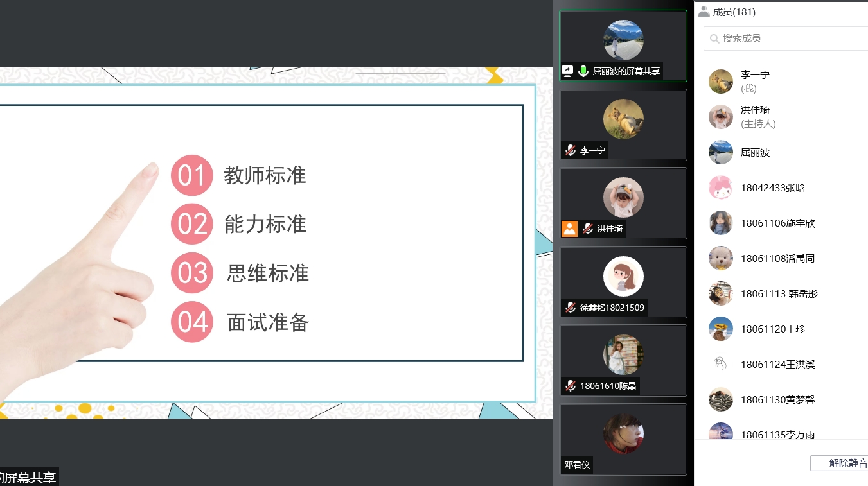Click the members person icon beside 成员(181)

click(x=704, y=12)
